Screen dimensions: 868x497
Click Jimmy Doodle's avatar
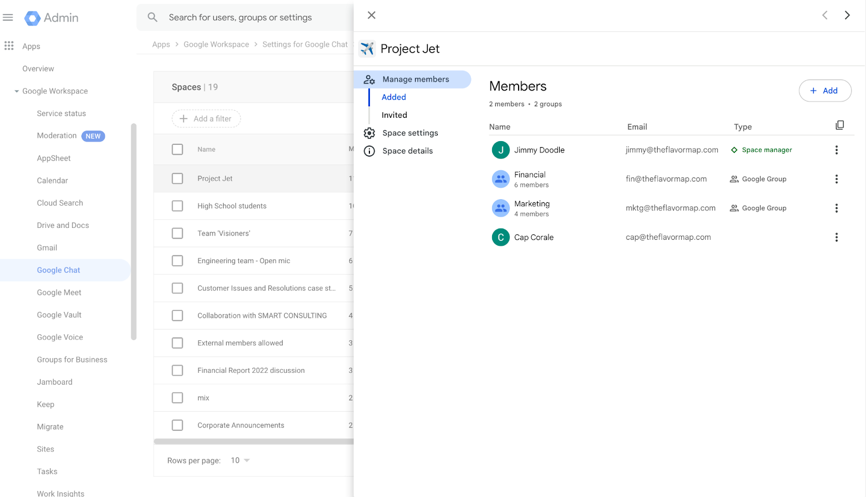(x=501, y=150)
